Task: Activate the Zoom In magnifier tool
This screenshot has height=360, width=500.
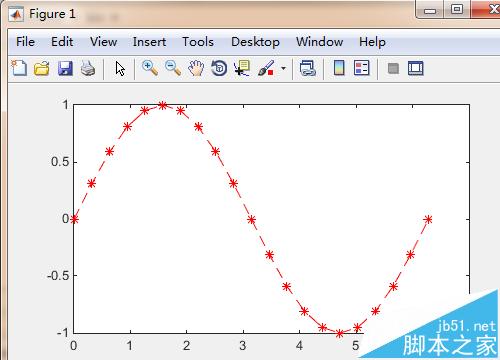Action: coord(150,68)
